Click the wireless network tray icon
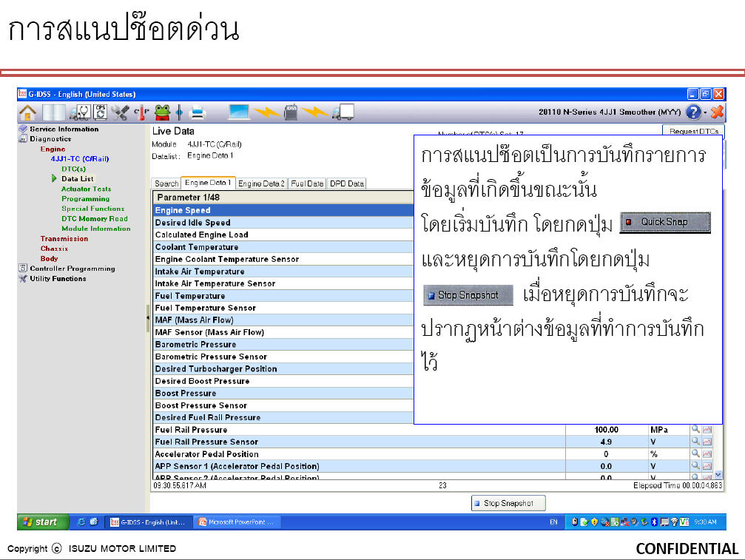This screenshot has height=560, width=745. (674, 522)
